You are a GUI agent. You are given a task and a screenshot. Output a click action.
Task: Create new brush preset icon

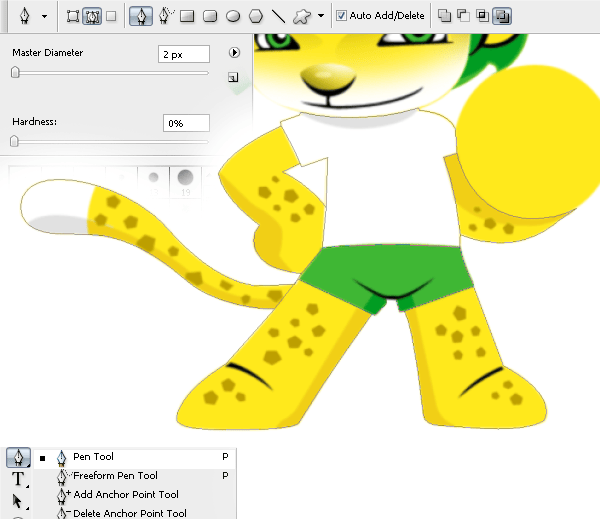233,77
